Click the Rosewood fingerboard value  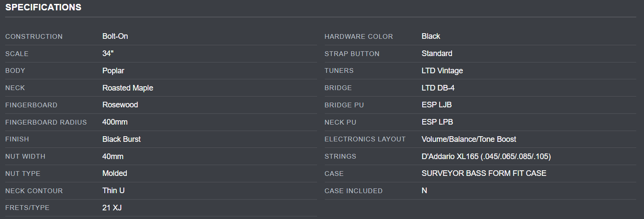(120, 105)
